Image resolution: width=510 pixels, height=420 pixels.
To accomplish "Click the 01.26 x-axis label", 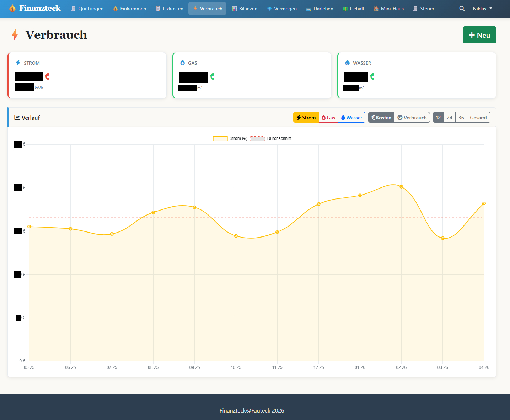I will click(x=360, y=367).
